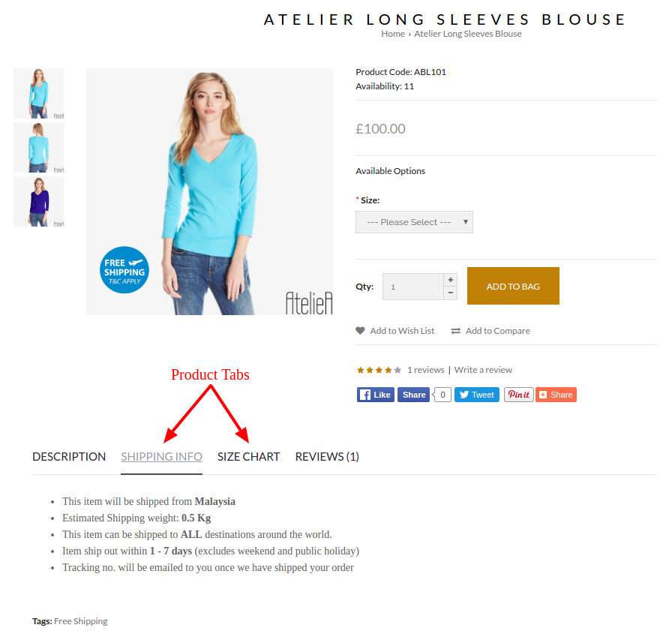Click the Twitter Tweet button
This screenshot has height=640, width=672.
476,395
